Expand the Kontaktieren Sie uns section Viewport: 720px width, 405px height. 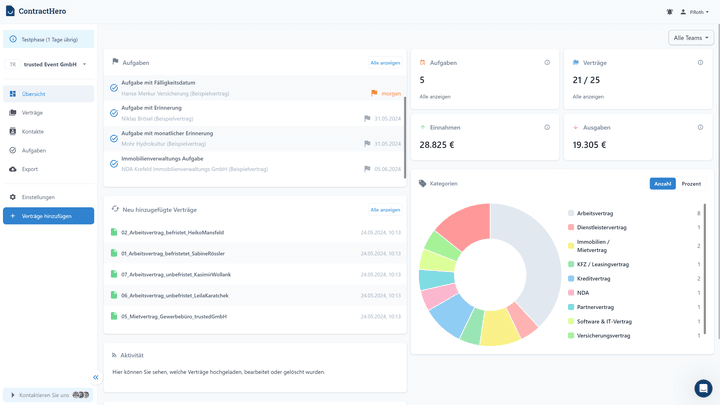pyautogui.click(x=48, y=395)
